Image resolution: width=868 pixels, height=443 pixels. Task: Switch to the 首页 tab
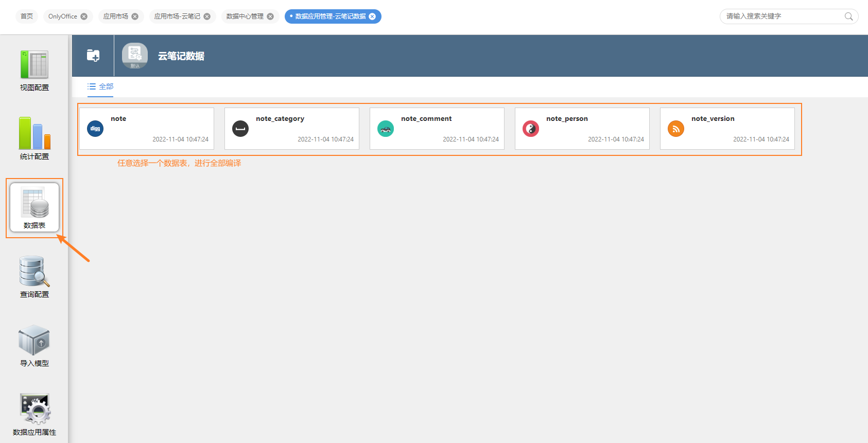[27, 16]
